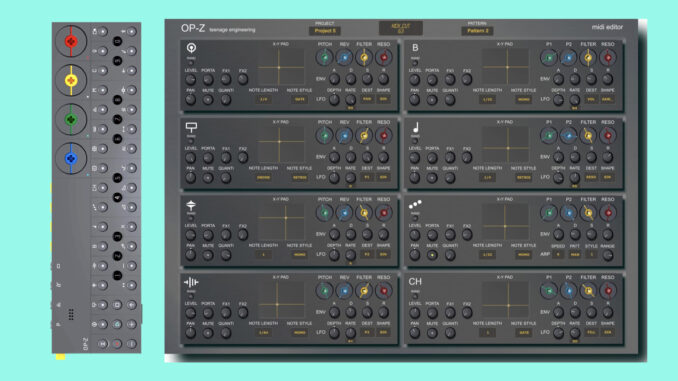This screenshot has height=381, width=678.
Task: Select the CH chord track label
Action: pyautogui.click(x=415, y=282)
